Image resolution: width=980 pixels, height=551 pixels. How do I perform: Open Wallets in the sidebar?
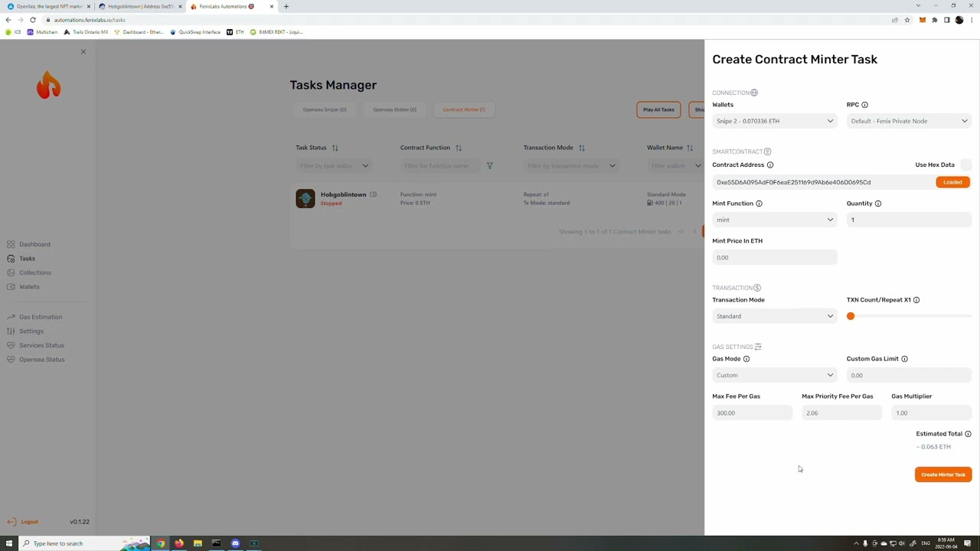29,287
